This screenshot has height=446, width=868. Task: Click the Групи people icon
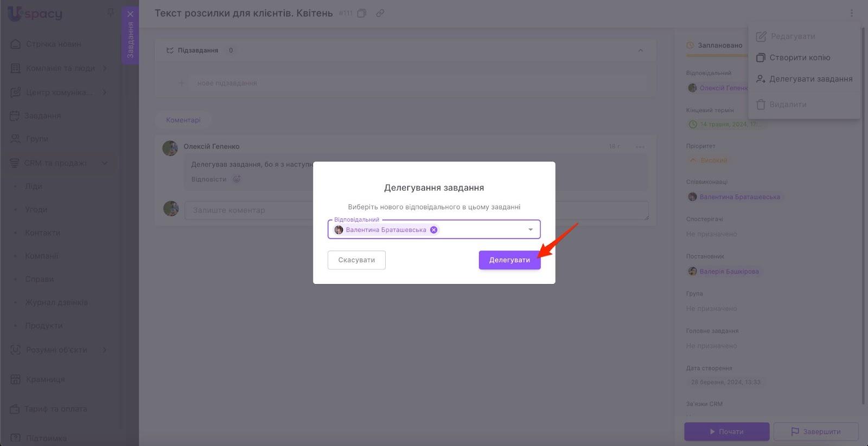point(16,139)
